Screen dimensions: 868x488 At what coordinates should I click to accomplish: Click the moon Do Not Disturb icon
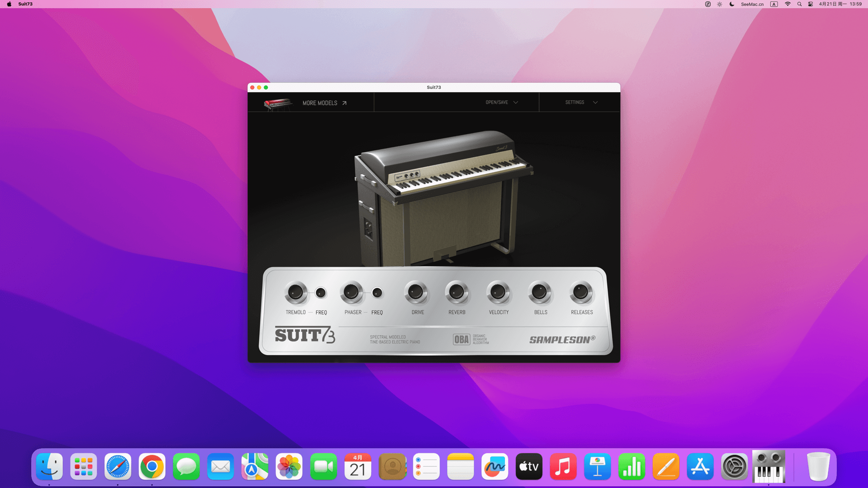click(x=732, y=4)
